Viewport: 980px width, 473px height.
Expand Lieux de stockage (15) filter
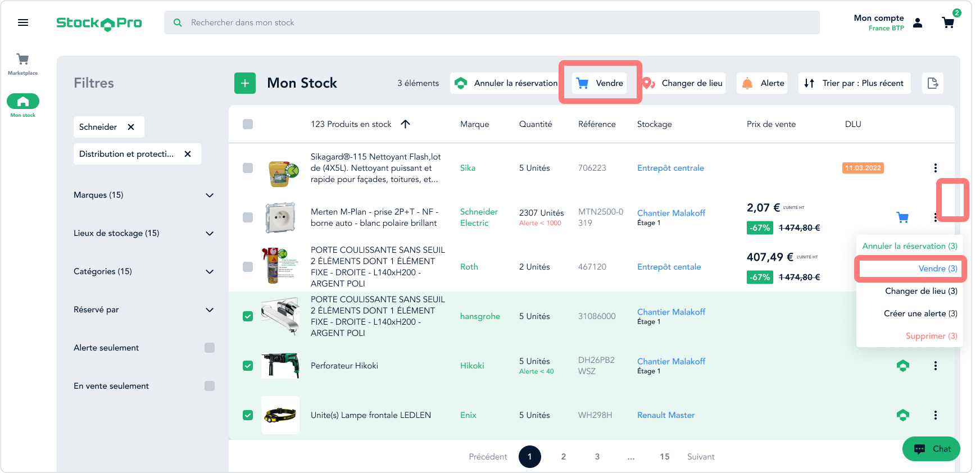144,233
